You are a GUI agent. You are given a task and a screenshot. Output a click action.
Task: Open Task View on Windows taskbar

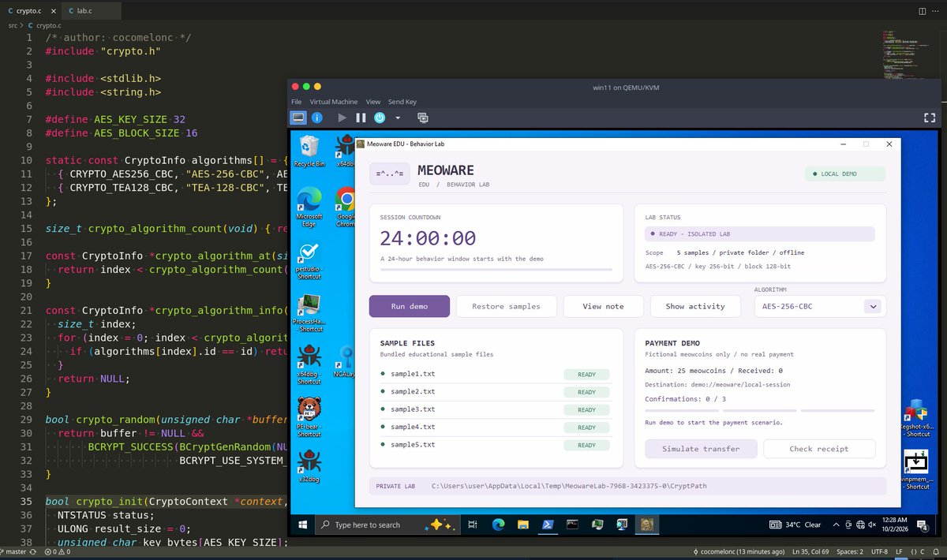[x=473, y=525]
